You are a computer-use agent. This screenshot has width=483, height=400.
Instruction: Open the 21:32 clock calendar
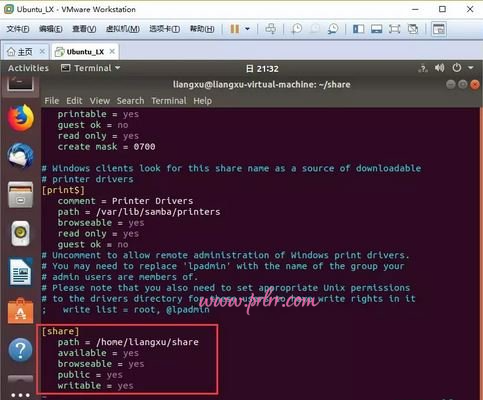point(262,69)
